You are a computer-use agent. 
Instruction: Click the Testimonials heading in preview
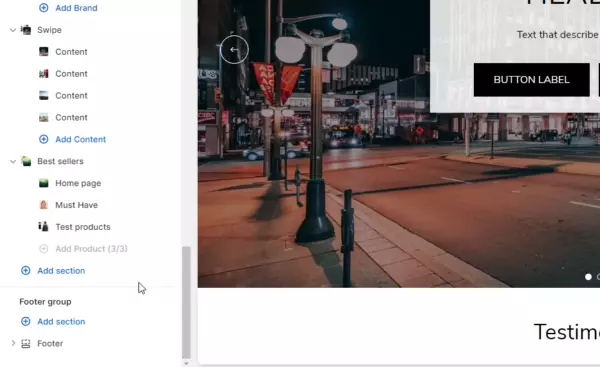[x=567, y=331]
